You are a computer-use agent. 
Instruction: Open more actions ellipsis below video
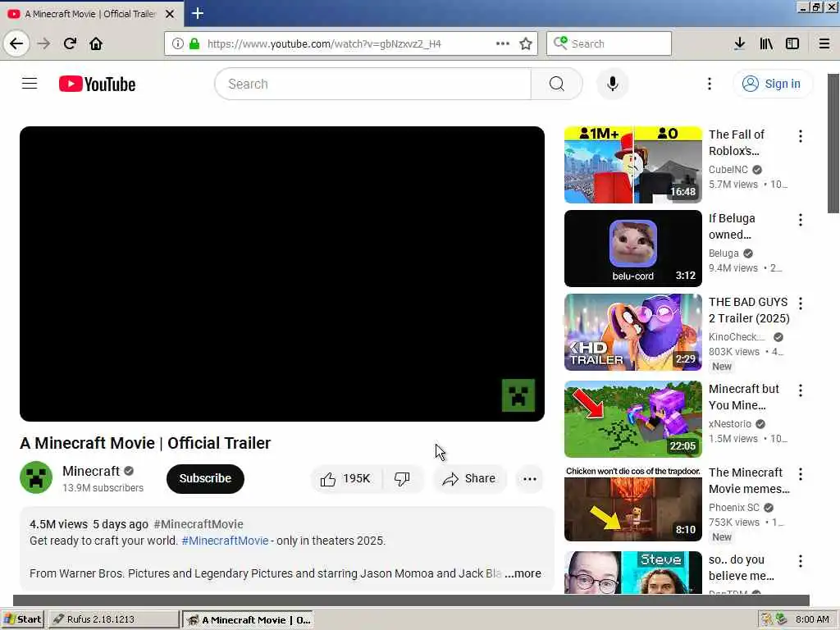(530, 478)
